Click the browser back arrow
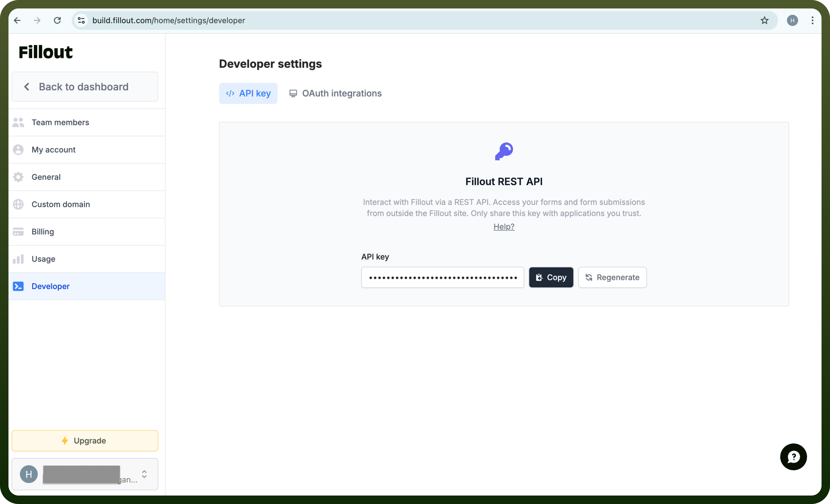This screenshot has width=830, height=504. coord(18,21)
